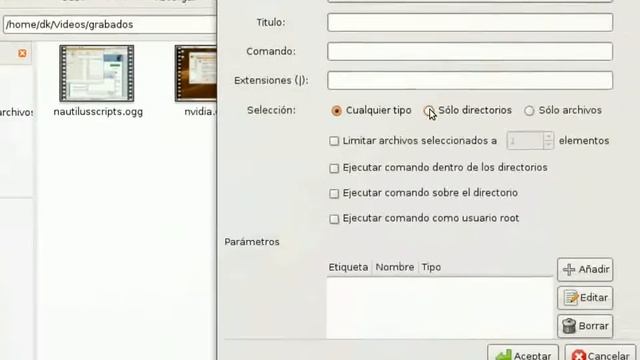Sort parameters by Etiqueta column
The height and width of the screenshot is (360, 640).
[349, 267]
